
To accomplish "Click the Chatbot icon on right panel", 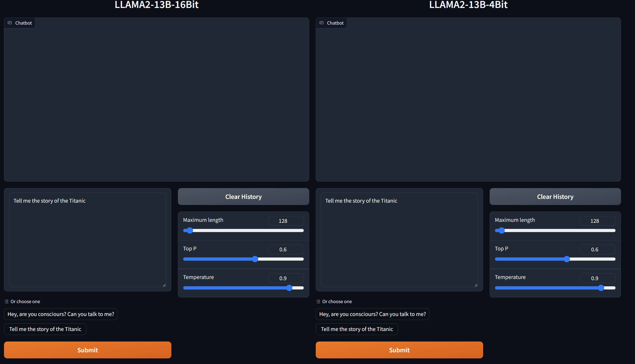I will click(322, 23).
